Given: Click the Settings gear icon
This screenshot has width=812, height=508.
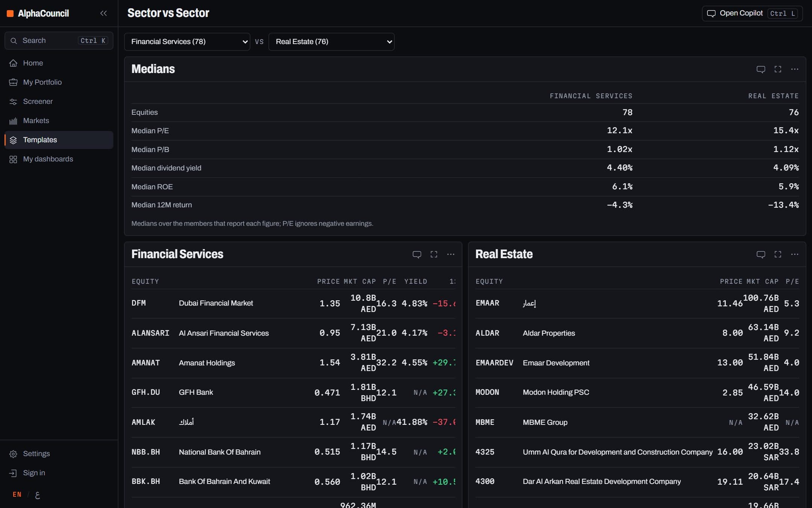Looking at the screenshot, I should [x=13, y=454].
